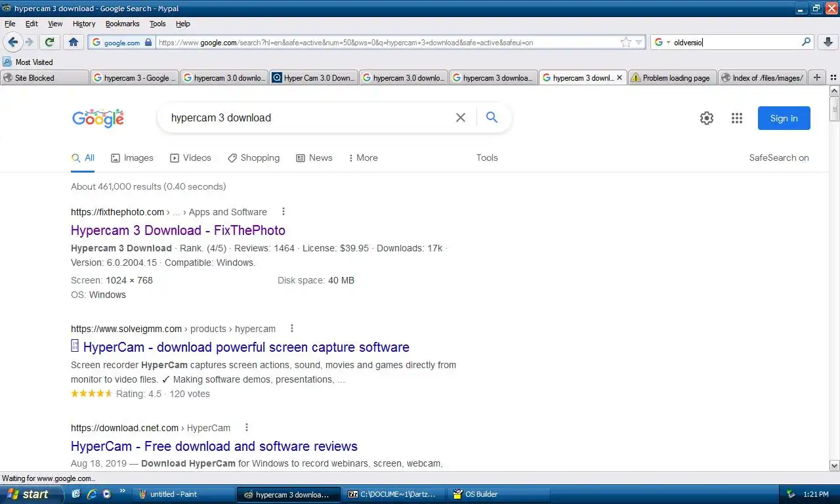This screenshot has height=504, width=840.
Task: Open search Tools options
Action: (x=487, y=157)
